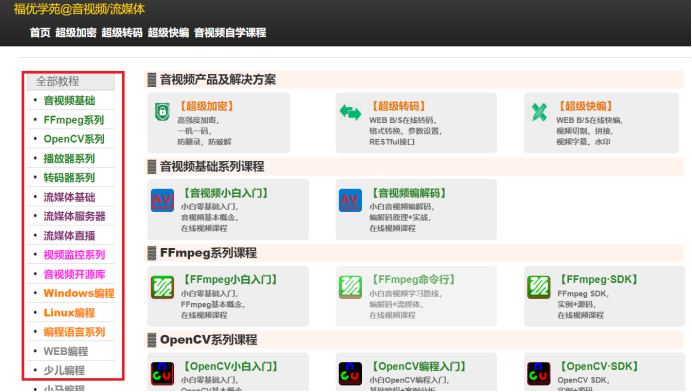The image size is (692, 392).
Task: Open the 【OpenCV编程入门】 course link
Action: pyautogui.click(x=419, y=366)
